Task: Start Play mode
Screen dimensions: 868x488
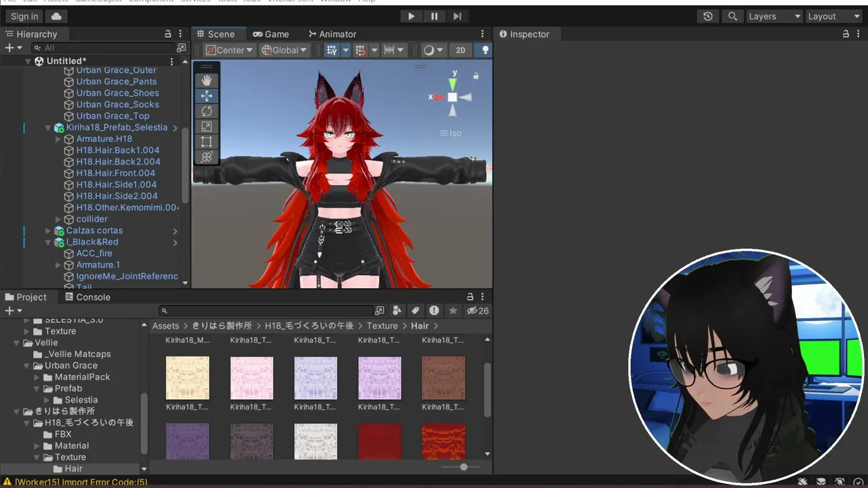Action: click(x=411, y=16)
